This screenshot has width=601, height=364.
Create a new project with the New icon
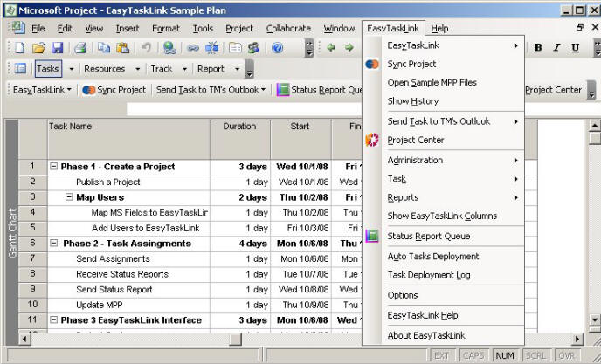(x=20, y=47)
